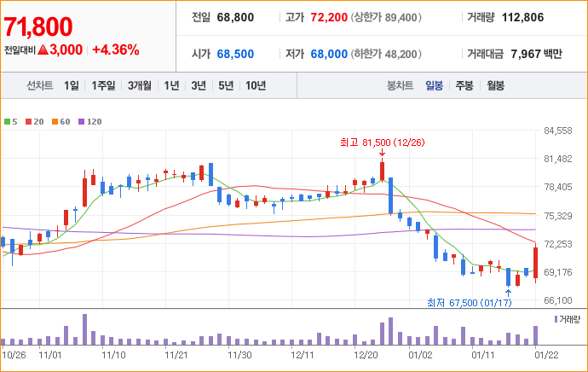Select the 1일 line chart period

(72, 85)
